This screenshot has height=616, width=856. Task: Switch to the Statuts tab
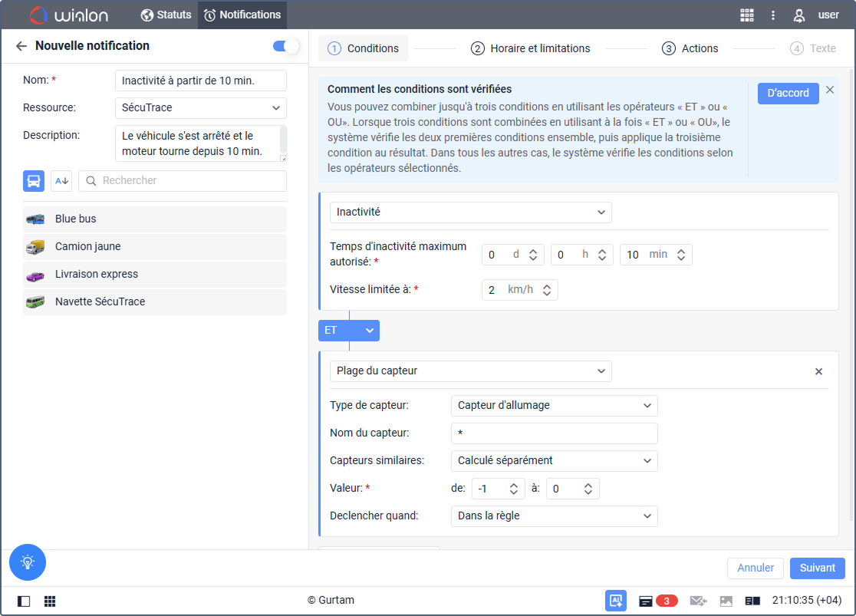(166, 15)
